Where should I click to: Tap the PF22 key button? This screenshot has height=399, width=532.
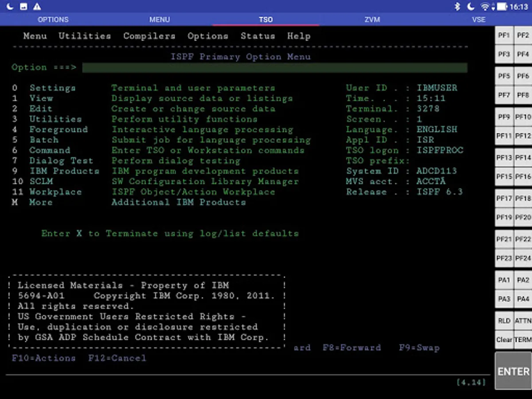pyautogui.click(x=523, y=239)
